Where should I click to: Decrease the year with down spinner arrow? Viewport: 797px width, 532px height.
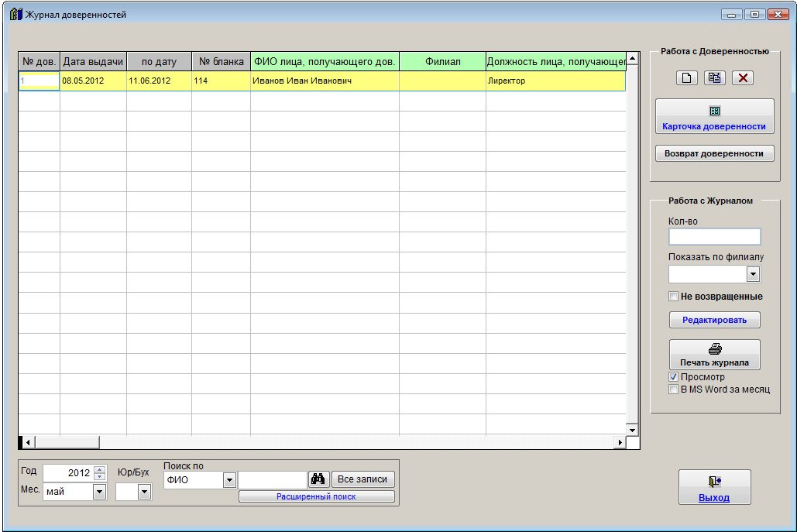[100, 476]
